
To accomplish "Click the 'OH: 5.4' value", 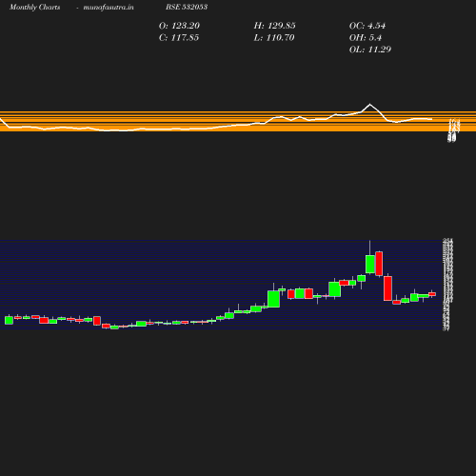I will 366,38.
